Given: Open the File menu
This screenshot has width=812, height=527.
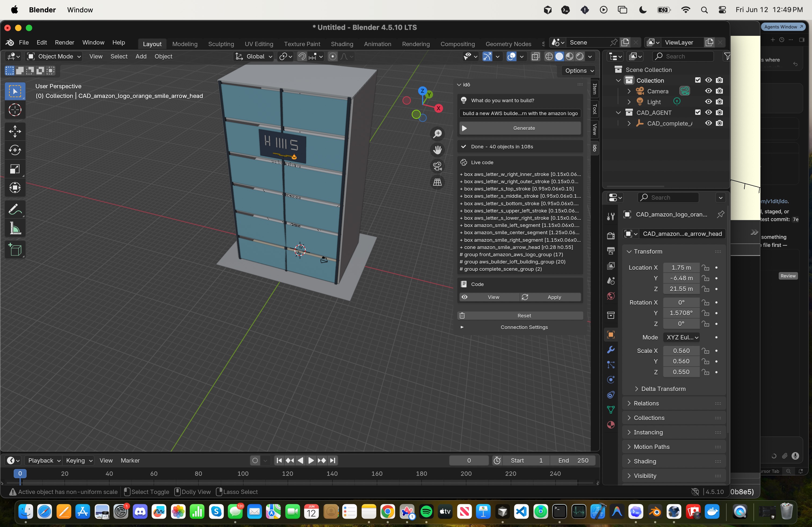Looking at the screenshot, I should tap(24, 42).
